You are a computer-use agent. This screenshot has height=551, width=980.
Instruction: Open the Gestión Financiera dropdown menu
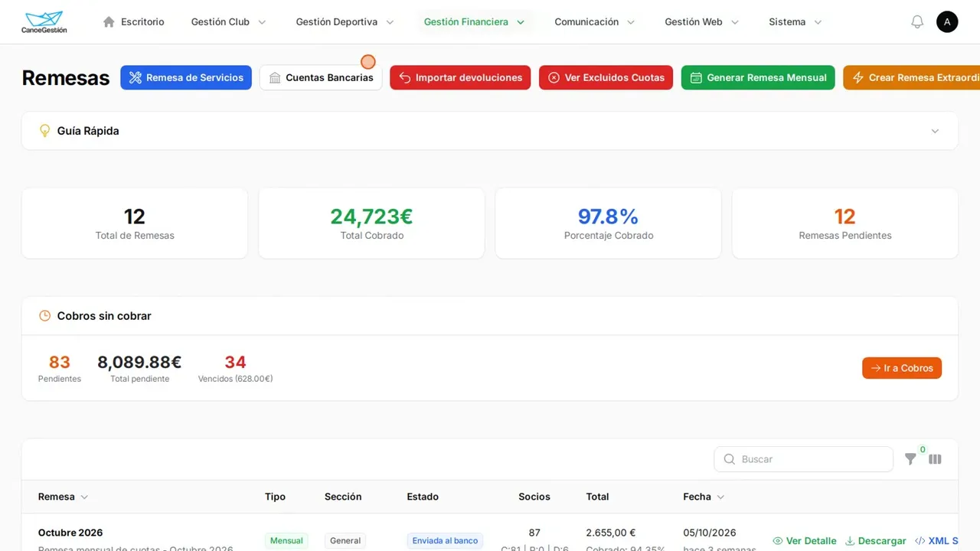(474, 22)
